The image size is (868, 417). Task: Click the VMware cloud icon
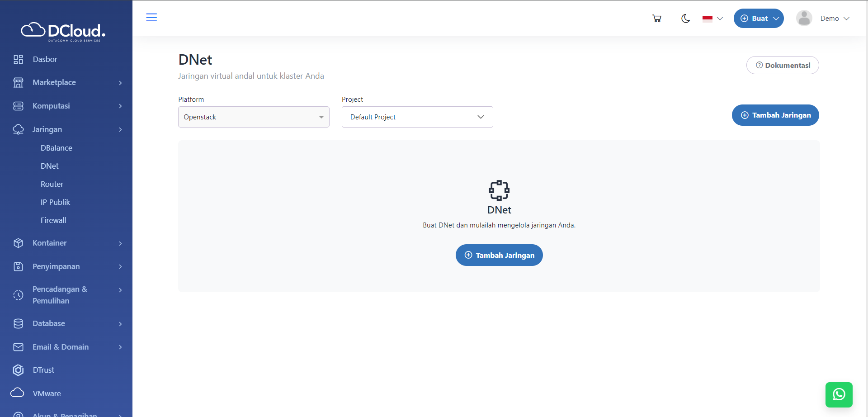[x=18, y=393]
